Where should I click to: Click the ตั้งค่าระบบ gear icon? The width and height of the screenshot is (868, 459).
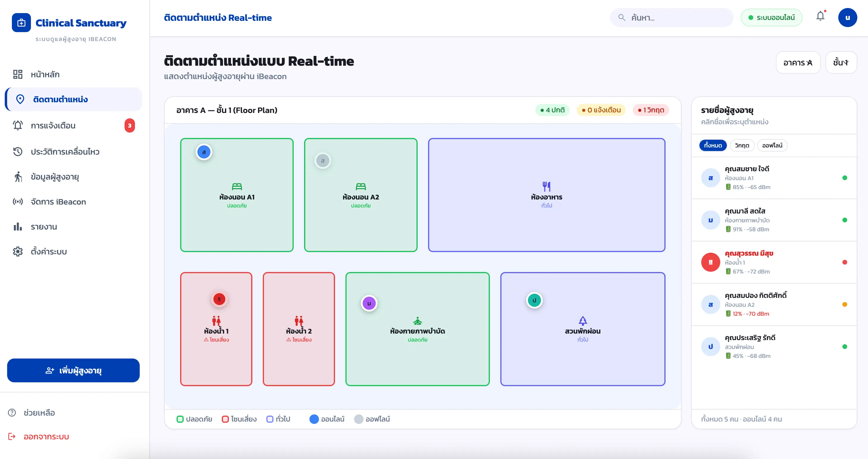click(18, 251)
